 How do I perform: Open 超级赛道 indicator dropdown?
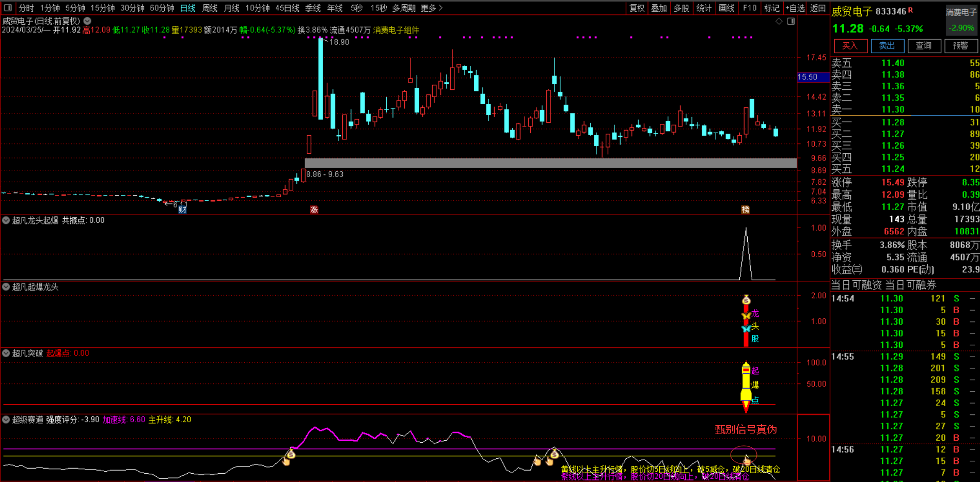click(x=6, y=420)
